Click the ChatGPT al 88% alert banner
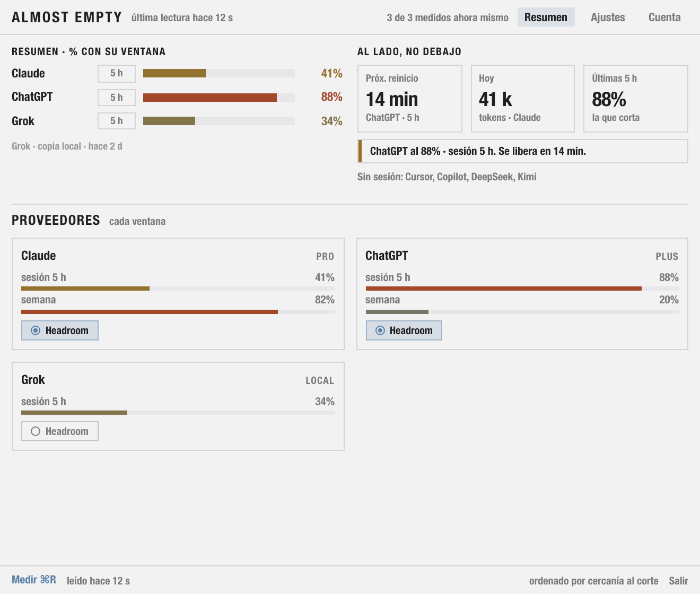The image size is (700, 594). point(523,151)
